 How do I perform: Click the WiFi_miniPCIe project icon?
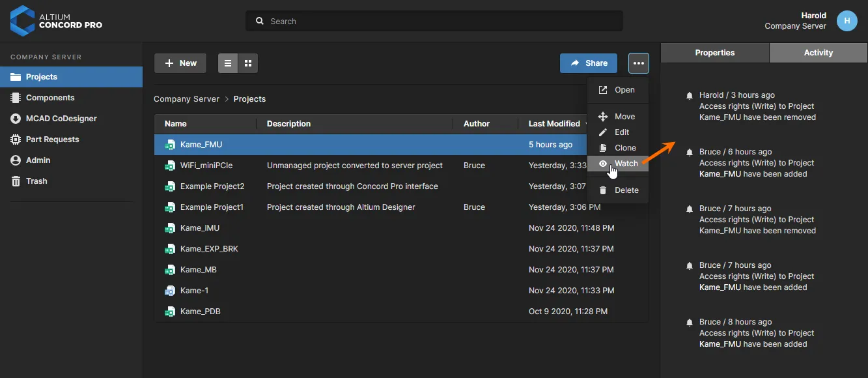(x=170, y=166)
